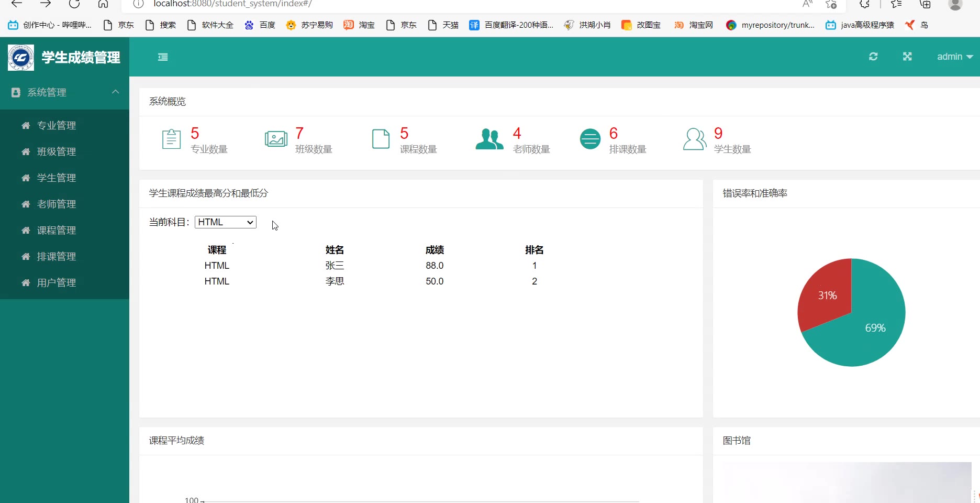Screen dimensions: 980x503
Task: Click the home icon beside 学生管理
Action: pyautogui.click(x=26, y=178)
